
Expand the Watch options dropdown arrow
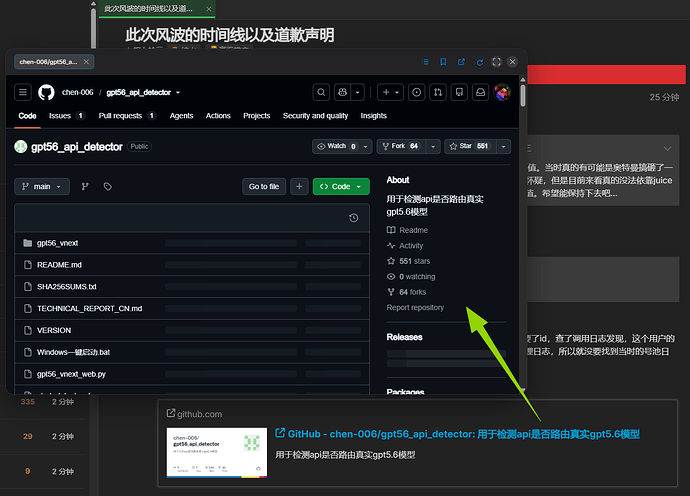366,147
